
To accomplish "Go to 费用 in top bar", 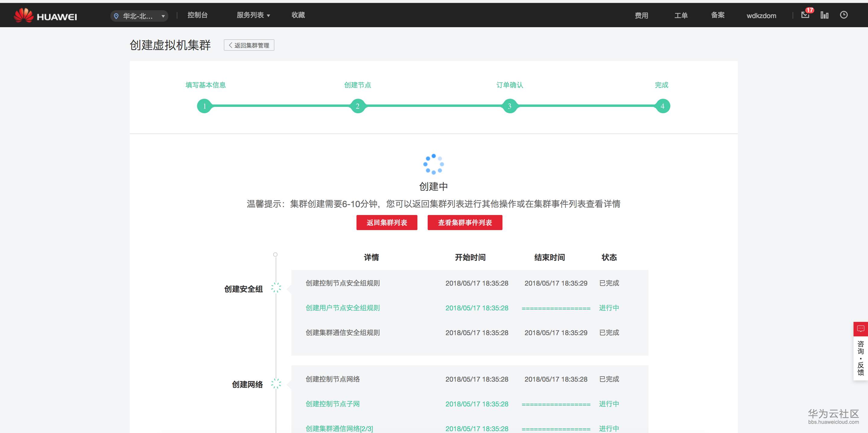I will pos(641,15).
